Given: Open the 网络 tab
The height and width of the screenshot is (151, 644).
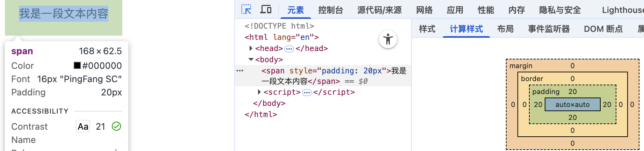Looking at the screenshot, I should click(x=424, y=10).
